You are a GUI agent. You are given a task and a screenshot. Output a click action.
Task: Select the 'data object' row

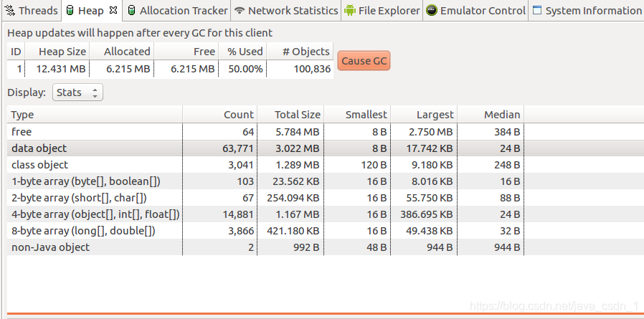coord(326,148)
